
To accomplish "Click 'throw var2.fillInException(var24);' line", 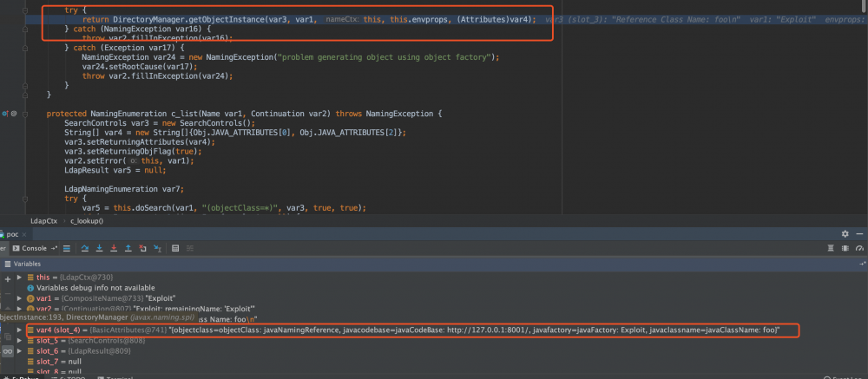I will tap(157, 75).
